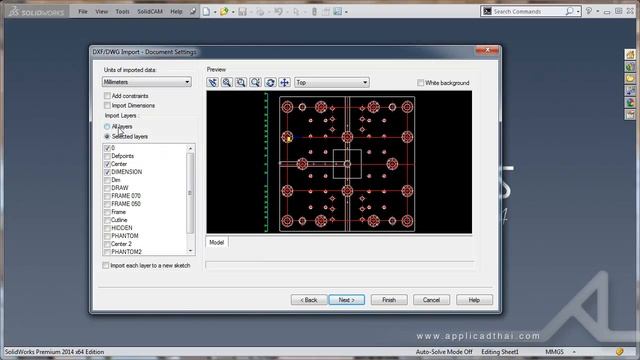The image size is (640, 360).
Task: Click the Help question mark icon
Action: click(x=589, y=11)
